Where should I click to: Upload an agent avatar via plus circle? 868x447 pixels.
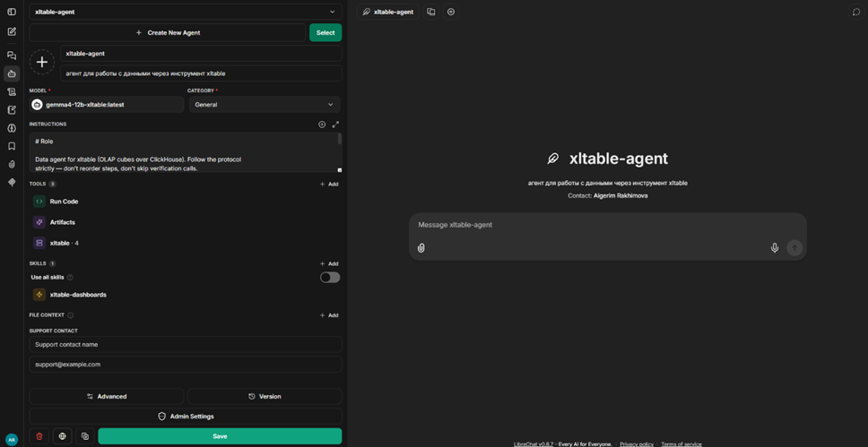41,62
